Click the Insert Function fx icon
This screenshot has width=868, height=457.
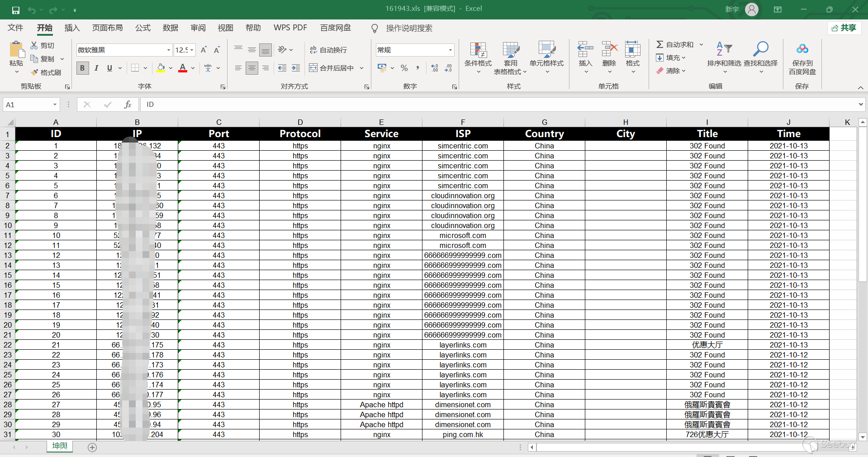coord(128,105)
